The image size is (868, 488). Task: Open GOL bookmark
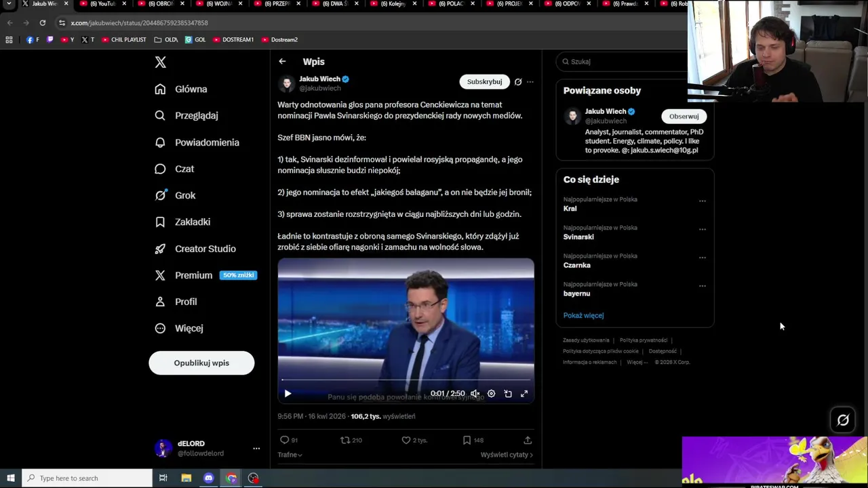(x=195, y=39)
